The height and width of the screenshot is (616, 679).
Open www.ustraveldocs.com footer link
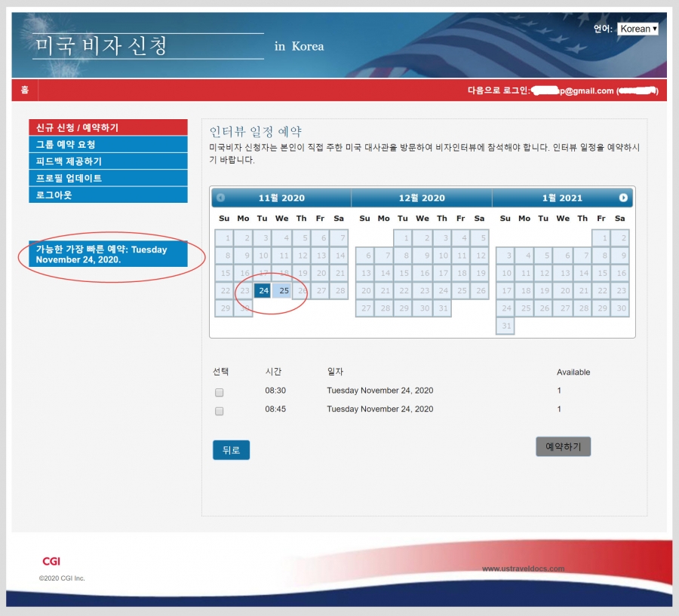[x=523, y=568]
